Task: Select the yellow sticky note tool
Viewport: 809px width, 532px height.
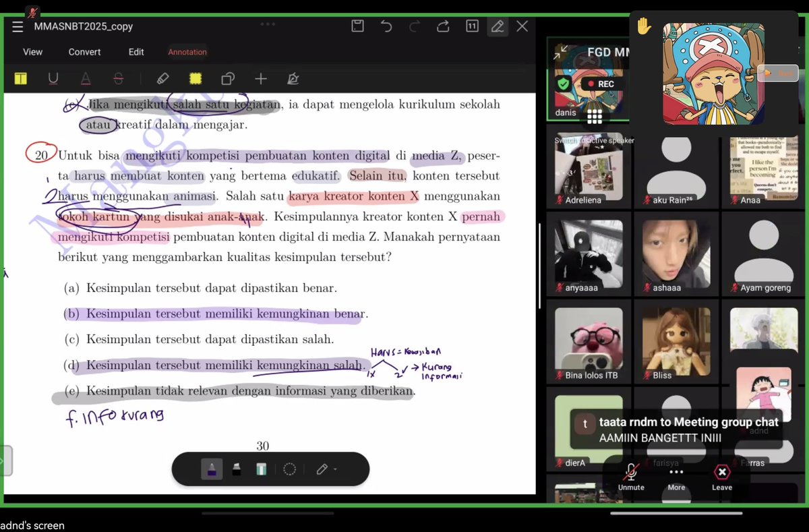Action: pos(196,79)
